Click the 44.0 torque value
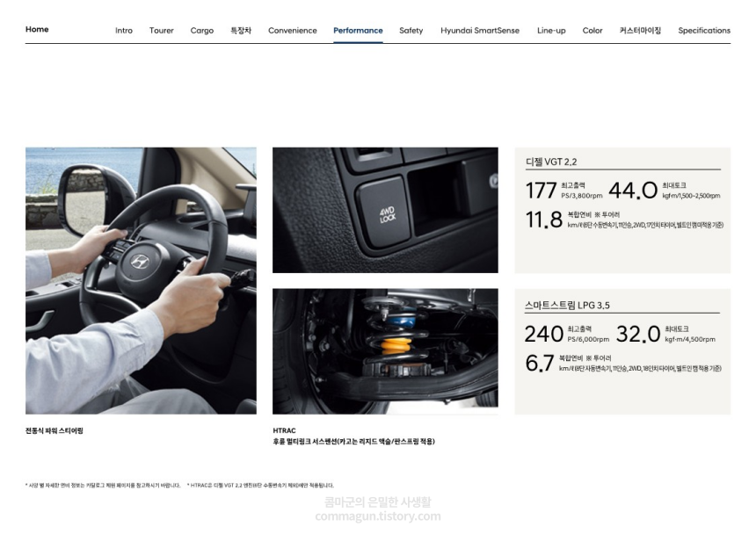The height and width of the screenshot is (534, 756). click(633, 191)
